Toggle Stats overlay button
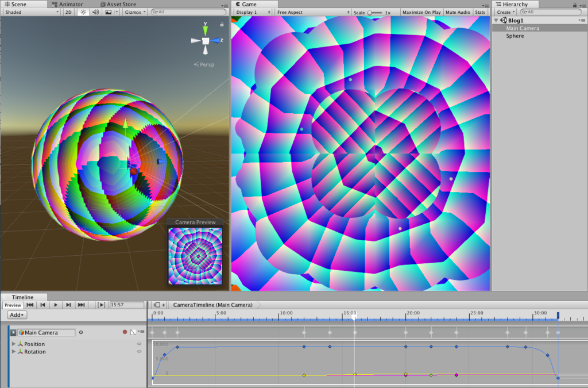The width and height of the screenshot is (588, 388). (x=480, y=12)
